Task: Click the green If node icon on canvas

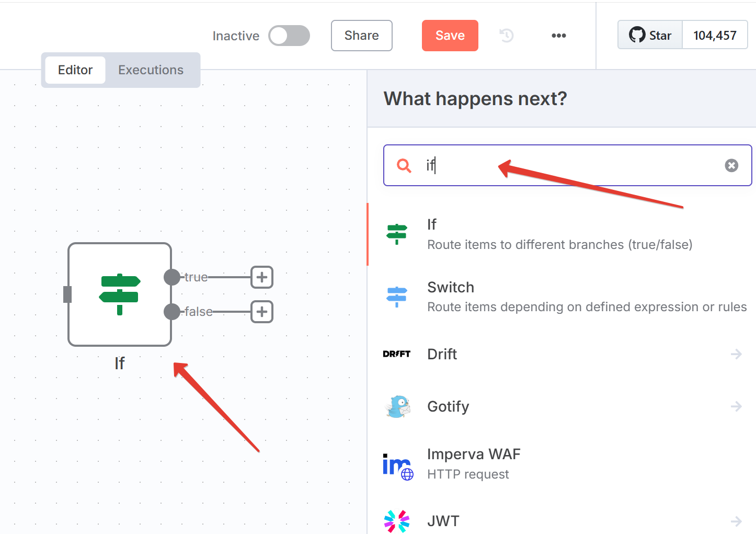Action: (120, 294)
